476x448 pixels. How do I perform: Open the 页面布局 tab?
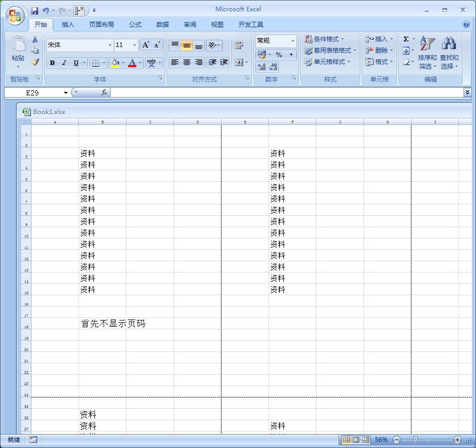pyautogui.click(x=101, y=25)
